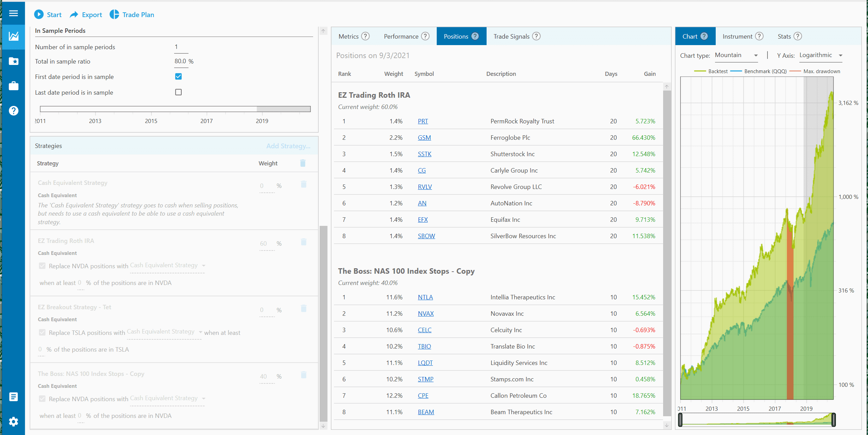Image resolution: width=868 pixels, height=435 pixels.
Task: Switch to the Trade Signals tab
Action: click(511, 37)
